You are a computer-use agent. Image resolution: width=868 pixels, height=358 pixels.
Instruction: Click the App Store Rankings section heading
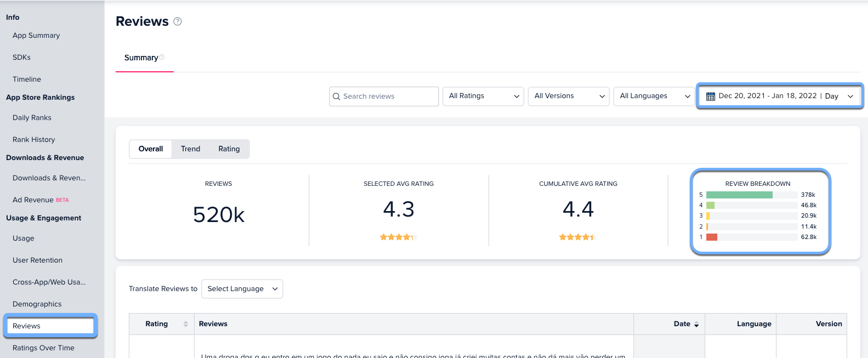pos(40,97)
